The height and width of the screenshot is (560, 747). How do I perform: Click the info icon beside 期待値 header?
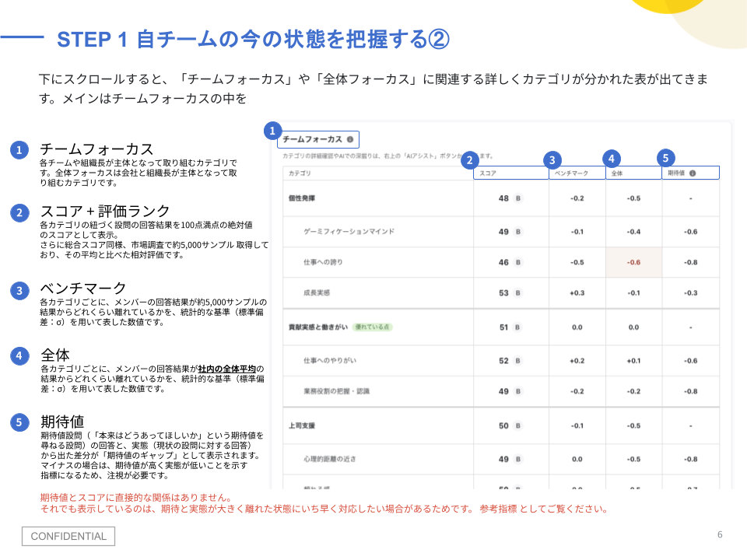point(693,173)
